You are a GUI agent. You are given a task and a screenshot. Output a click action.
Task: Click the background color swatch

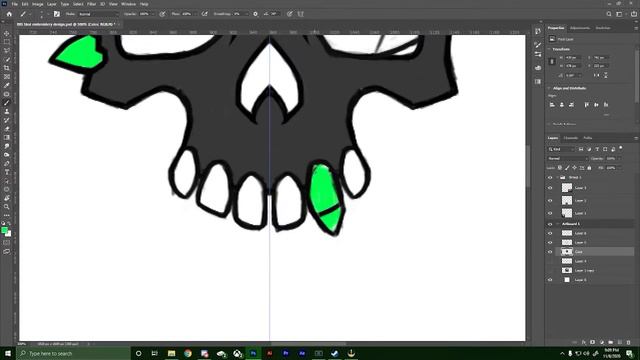click(x=8, y=234)
